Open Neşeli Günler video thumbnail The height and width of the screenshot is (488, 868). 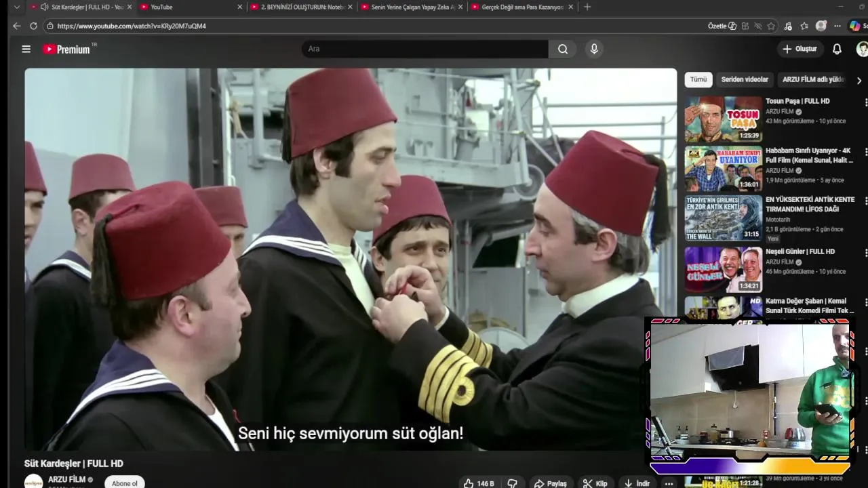click(x=723, y=268)
